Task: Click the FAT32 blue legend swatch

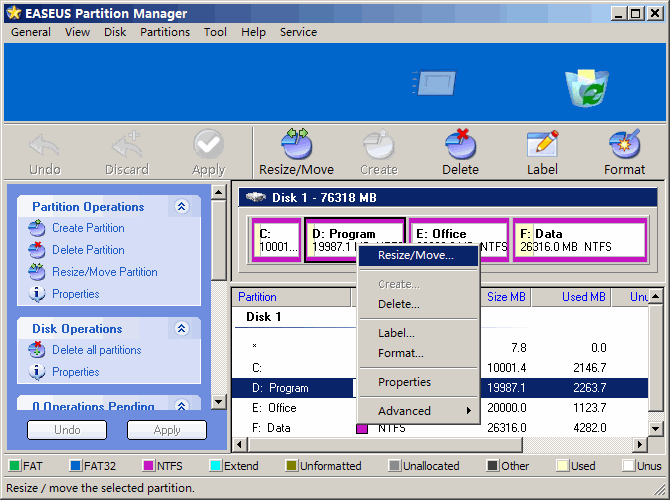Action: tap(76, 465)
